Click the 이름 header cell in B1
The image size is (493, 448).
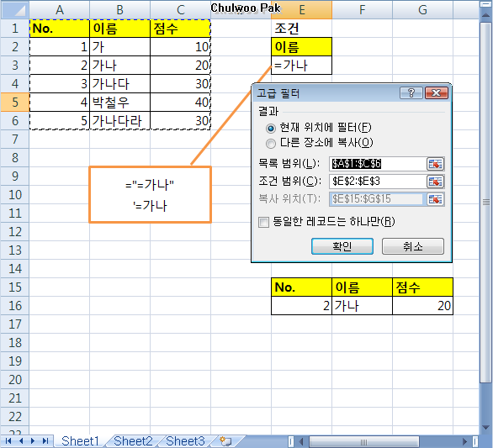(119, 29)
